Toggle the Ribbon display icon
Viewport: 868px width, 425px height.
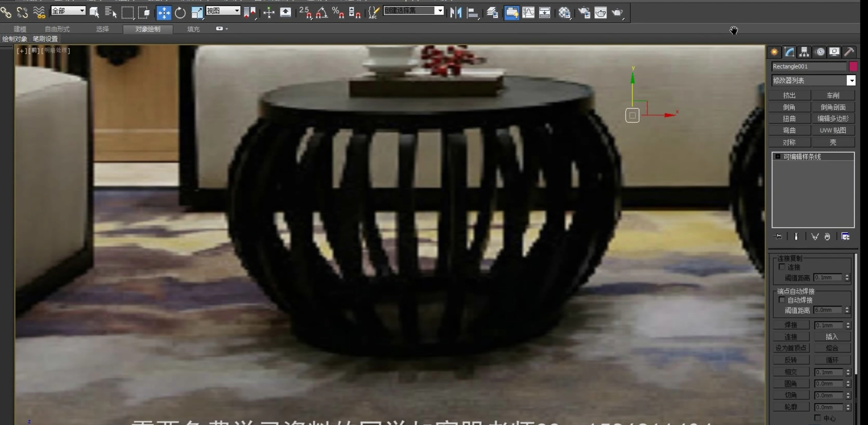point(512,13)
